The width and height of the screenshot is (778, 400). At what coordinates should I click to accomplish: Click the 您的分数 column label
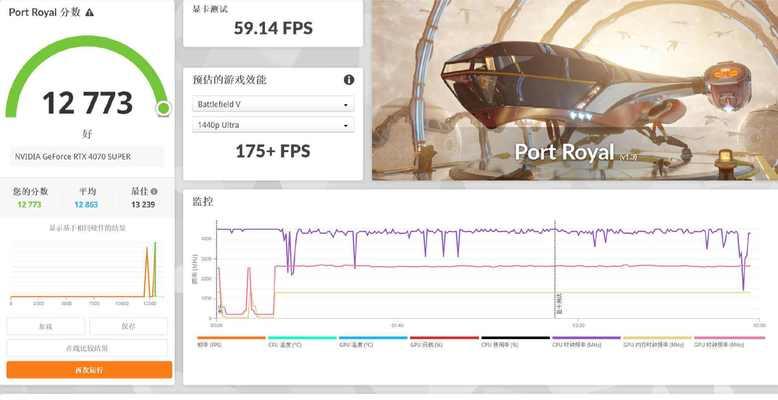[x=30, y=191]
